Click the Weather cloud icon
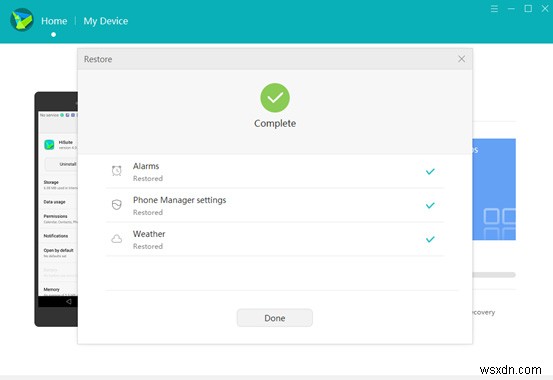Image resolution: width=553 pixels, height=380 pixels. 117,239
